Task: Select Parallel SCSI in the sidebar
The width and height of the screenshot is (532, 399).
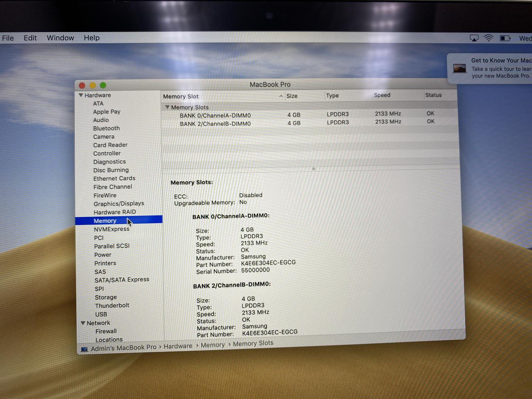Action: click(x=112, y=246)
